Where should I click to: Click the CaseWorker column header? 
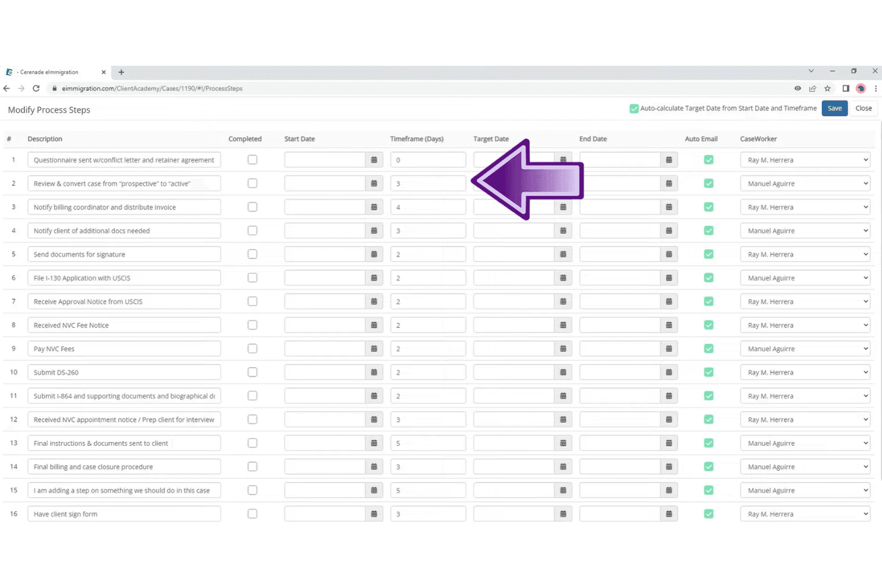click(x=758, y=139)
